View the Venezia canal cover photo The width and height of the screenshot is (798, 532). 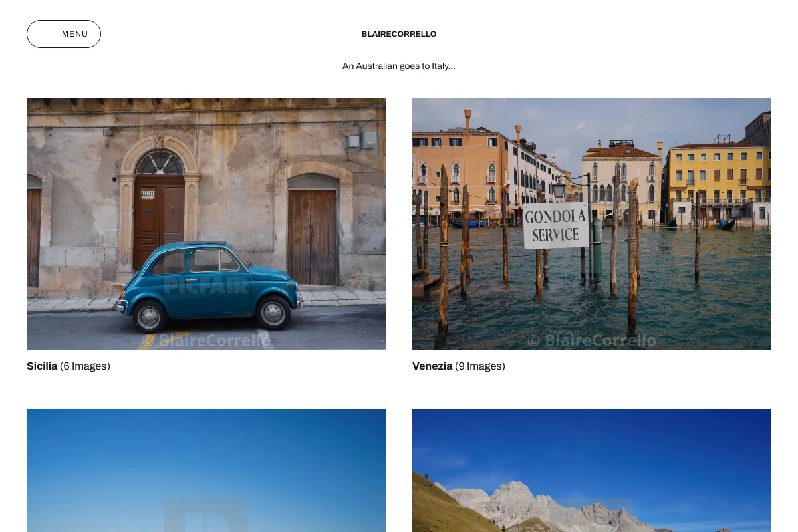[x=592, y=224]
